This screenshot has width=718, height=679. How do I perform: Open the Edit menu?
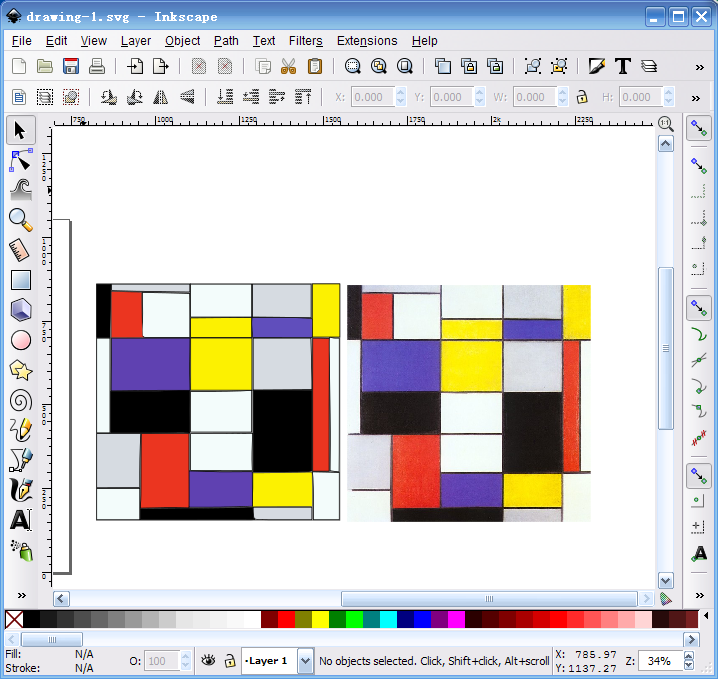[x=56, y=41]
